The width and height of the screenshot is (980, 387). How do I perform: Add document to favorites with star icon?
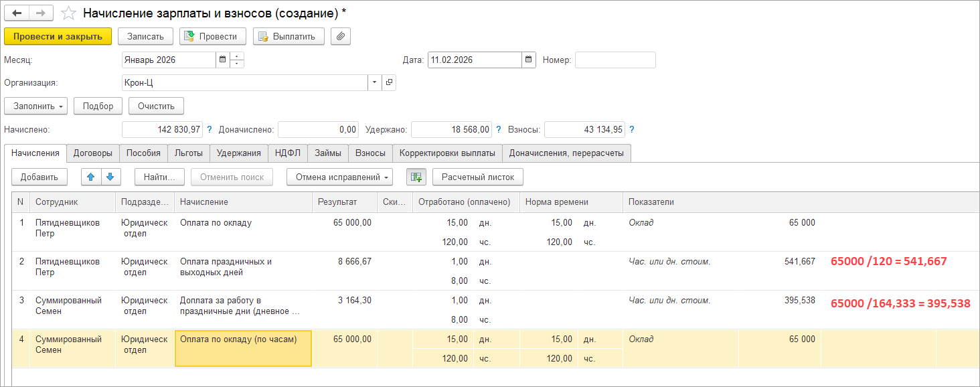68,13
